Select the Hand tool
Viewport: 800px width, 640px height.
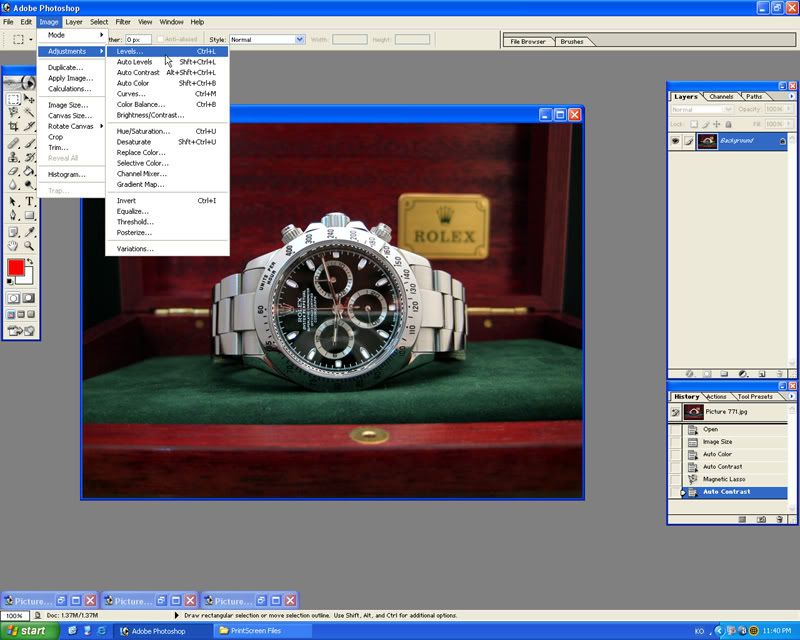[x=14, y=245]
